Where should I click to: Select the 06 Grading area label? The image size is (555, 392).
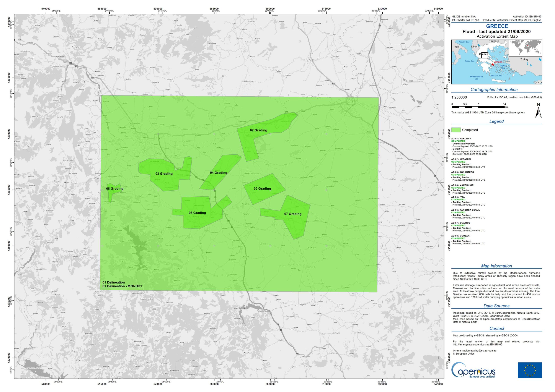197,213
